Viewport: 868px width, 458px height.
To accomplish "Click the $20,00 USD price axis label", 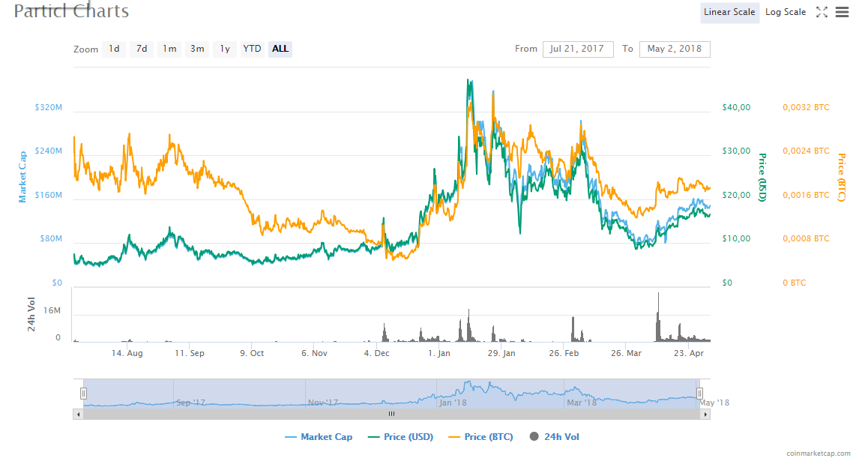I will [736, 195].
